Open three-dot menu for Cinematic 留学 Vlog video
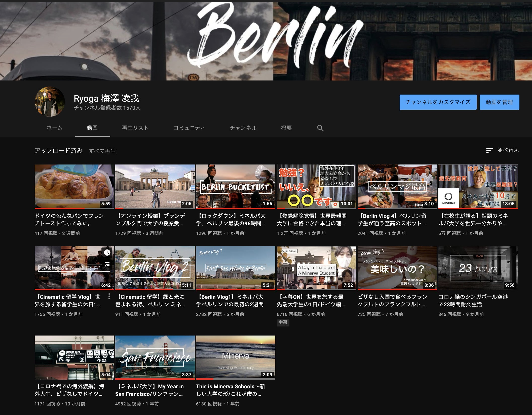Screen dimensions: 532x415 (109, 297)
